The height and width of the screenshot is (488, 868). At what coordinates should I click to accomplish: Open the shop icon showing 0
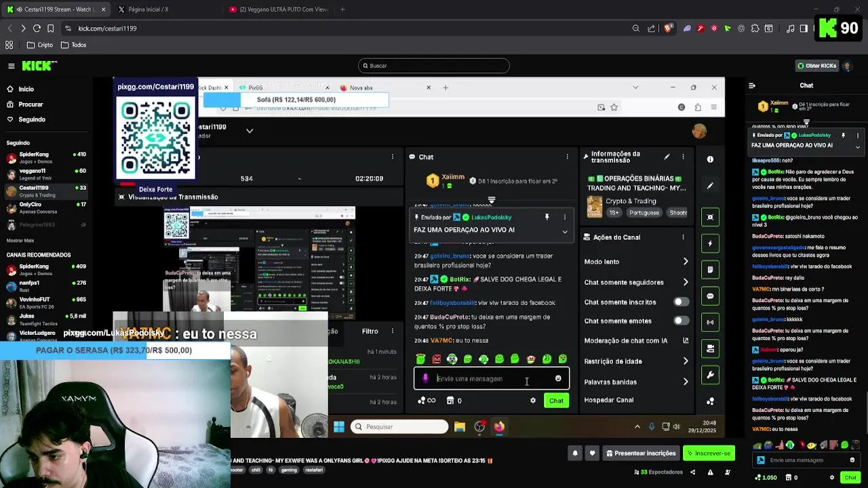click(x=791, y=477)
